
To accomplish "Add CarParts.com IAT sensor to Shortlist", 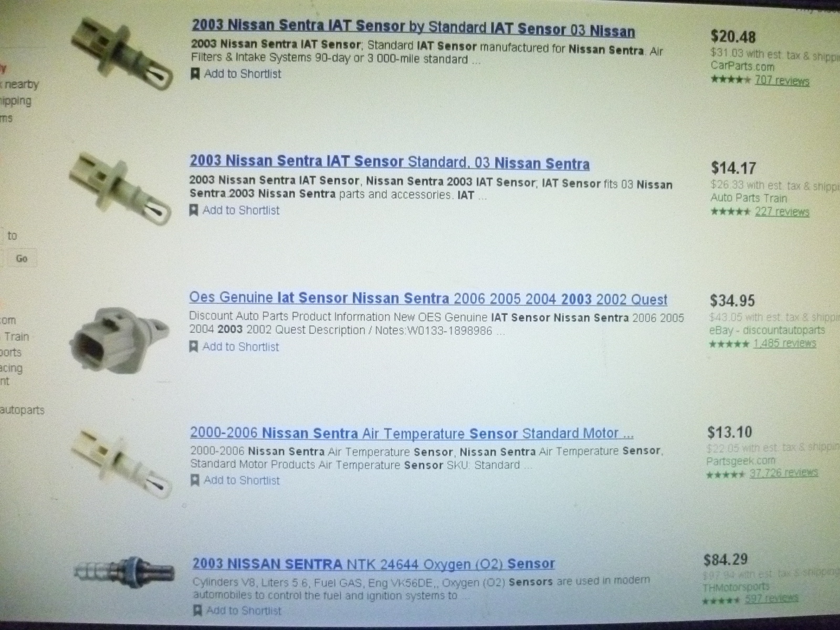I will click(x=236, y=74).
